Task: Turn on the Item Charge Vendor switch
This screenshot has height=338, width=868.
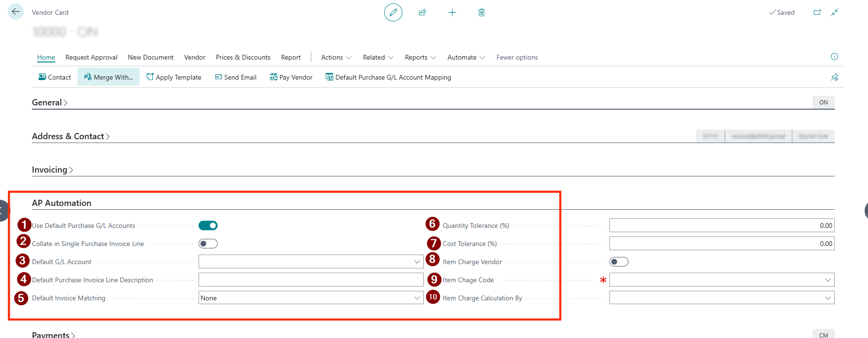Action: pos(619,262)
